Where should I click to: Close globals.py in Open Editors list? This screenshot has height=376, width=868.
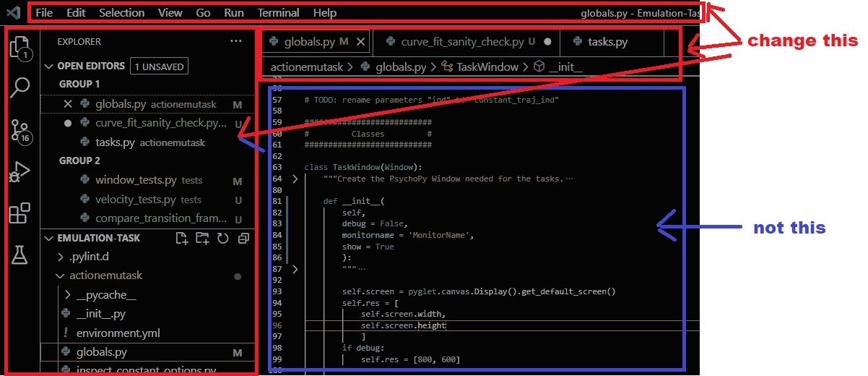[x=68, y=104]
